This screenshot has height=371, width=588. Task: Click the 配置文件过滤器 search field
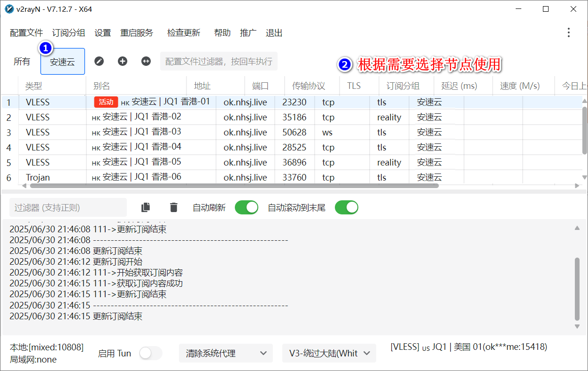(x=219, y=62)
